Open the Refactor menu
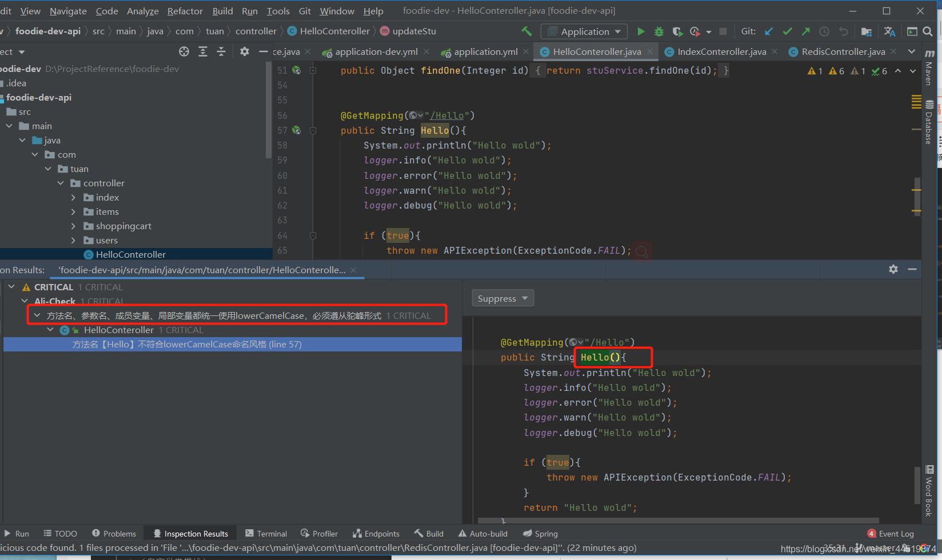942x560 pixels. pos(185,11)
